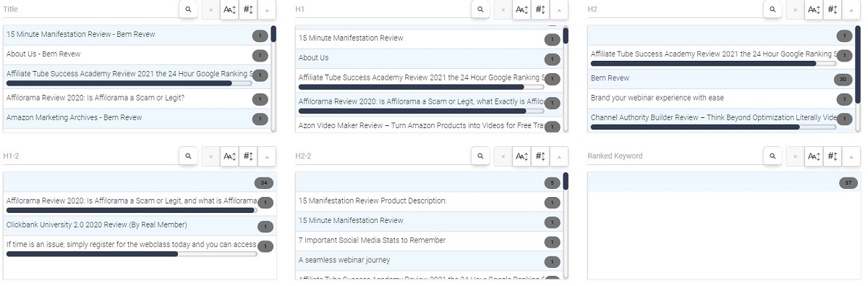Click the bar under Affiliate Tube row in Title
The width and height of the screenshot is (868, 286).
[x=129, y=83]
